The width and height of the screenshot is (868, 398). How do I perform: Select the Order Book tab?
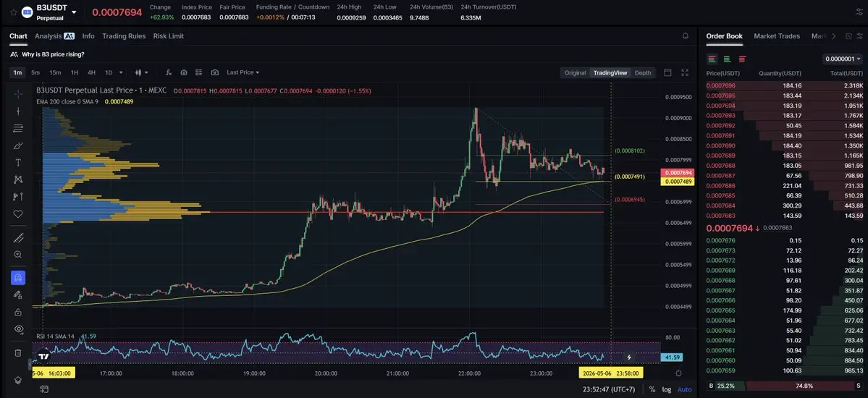coord(724,36)
